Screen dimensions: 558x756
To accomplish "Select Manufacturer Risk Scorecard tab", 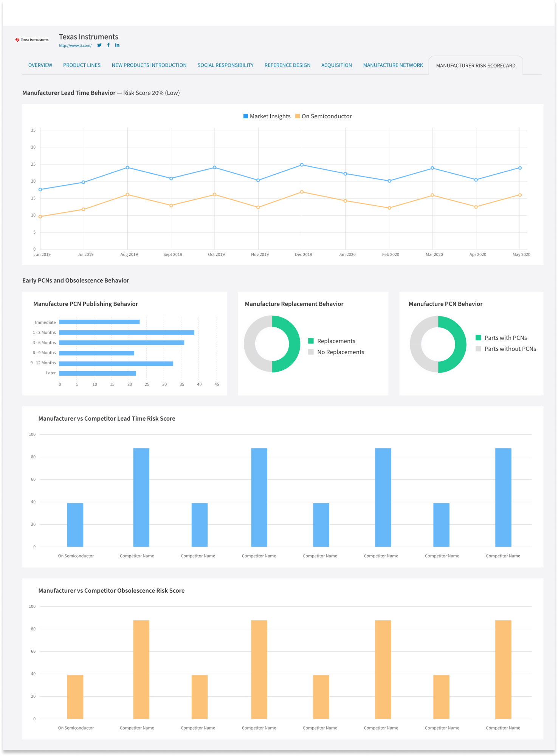I will pyautogui.click(x=476, y=66).
